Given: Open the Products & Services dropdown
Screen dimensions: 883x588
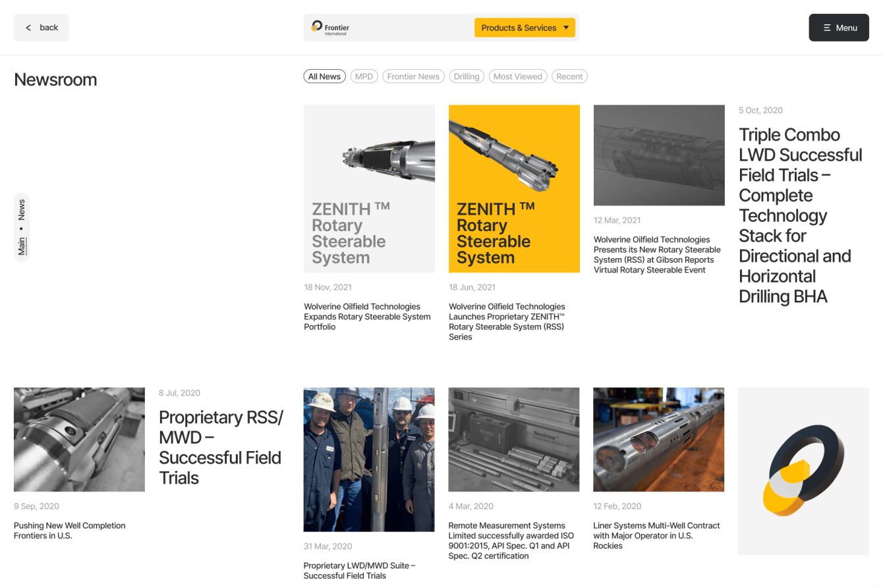Looking at the screenshot, I should tap(525, 28).
